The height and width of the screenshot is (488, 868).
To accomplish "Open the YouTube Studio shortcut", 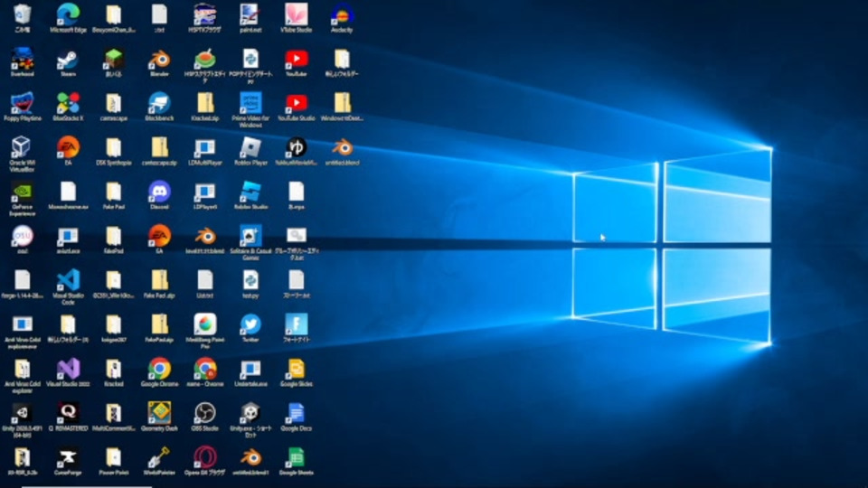I will pos(297,103).
